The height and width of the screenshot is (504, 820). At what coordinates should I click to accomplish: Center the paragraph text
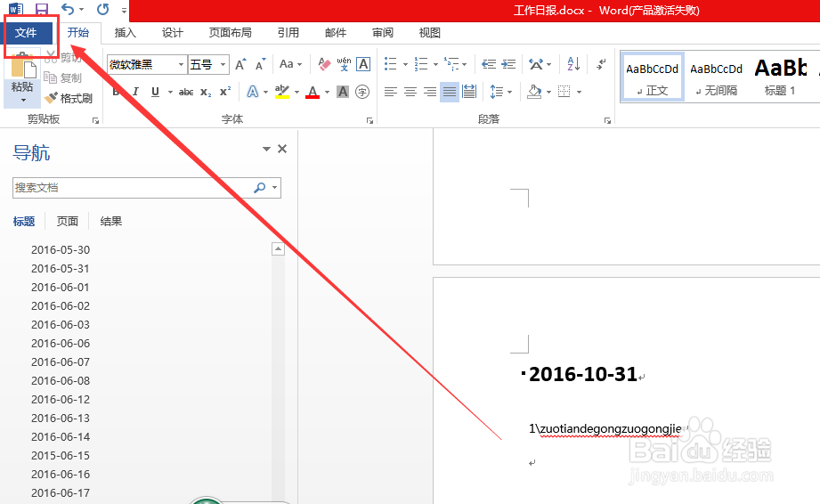[x=410, y=92]
